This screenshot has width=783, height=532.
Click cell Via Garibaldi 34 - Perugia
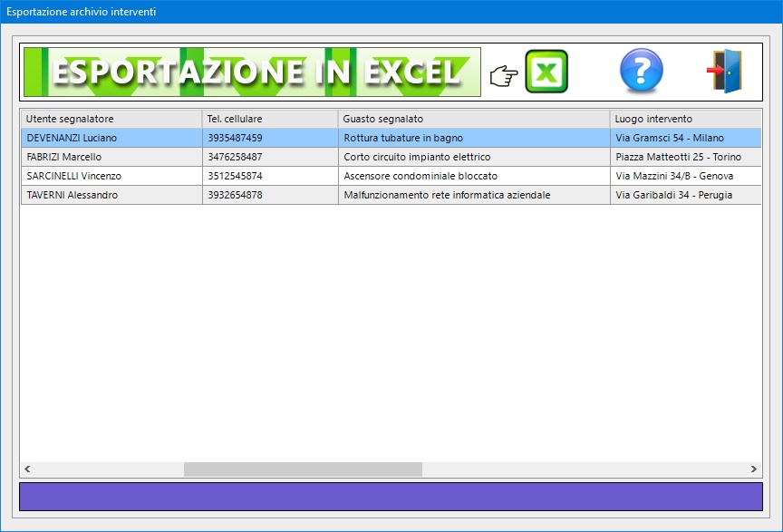[686, 195]
